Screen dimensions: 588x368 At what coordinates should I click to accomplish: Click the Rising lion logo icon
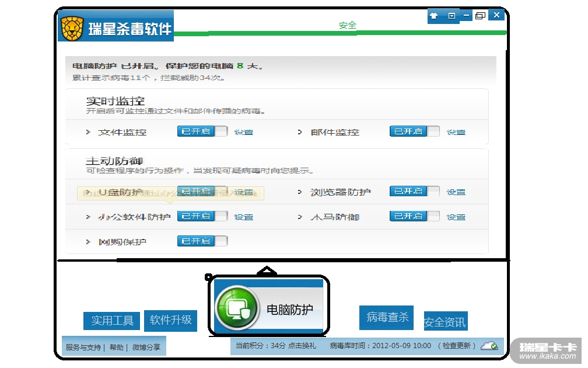coord(72,29)
